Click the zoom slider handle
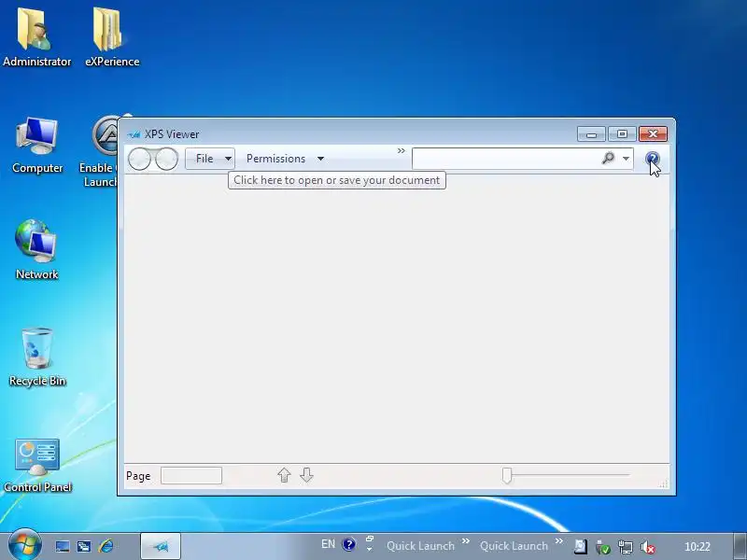The width and height of the screenshot is (747, 560). pyautogui.click(x=506, y=475)
